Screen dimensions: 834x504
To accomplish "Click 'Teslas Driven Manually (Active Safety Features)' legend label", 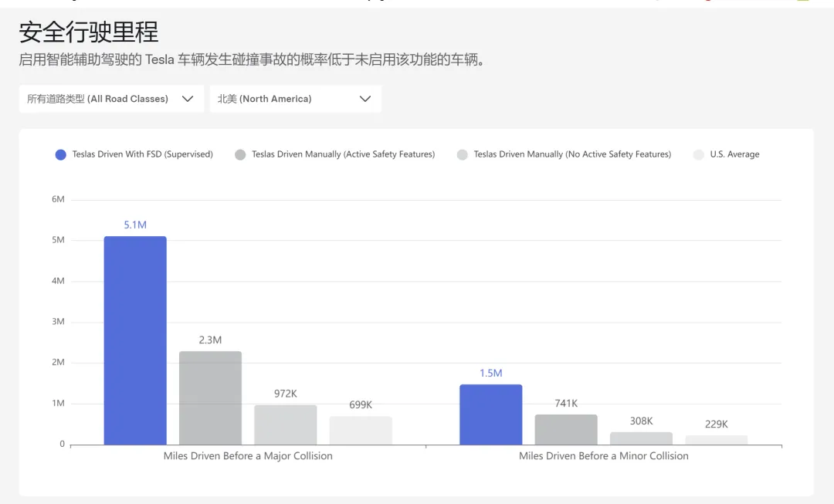I will [343, 154].
